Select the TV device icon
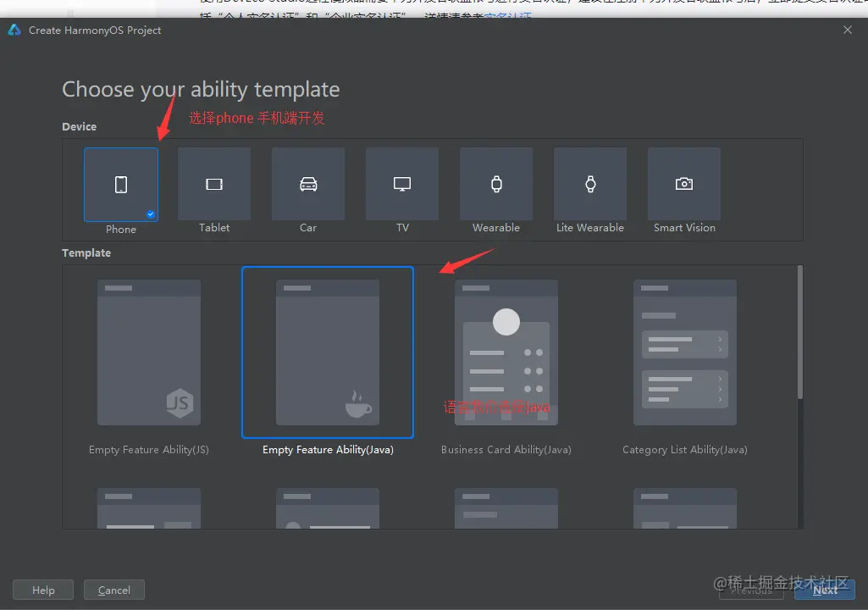 click(x=402, y=184)
